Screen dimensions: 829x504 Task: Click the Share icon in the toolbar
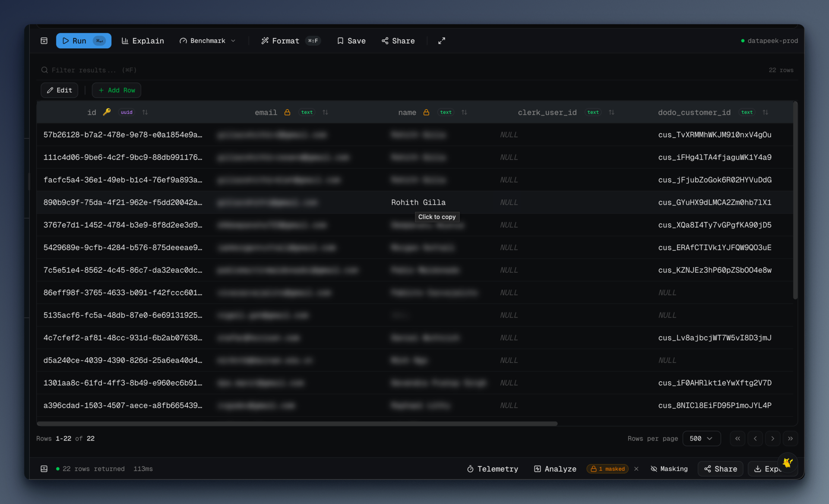[385, 41]
